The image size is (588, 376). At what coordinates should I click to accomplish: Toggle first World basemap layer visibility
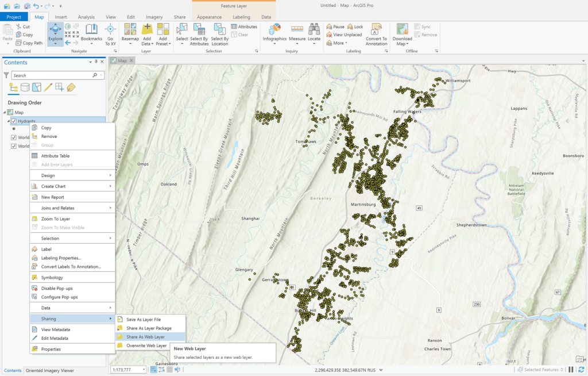[x=14, y=137]
